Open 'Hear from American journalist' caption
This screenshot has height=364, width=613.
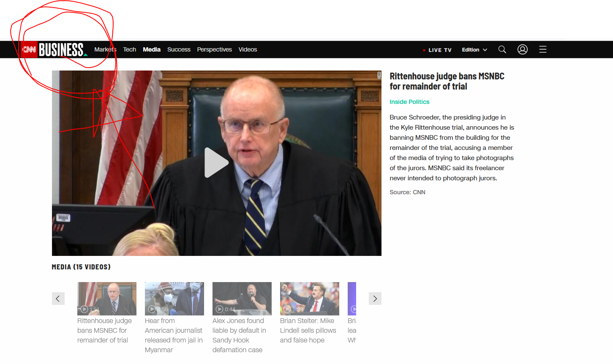(x=174, y=335)
